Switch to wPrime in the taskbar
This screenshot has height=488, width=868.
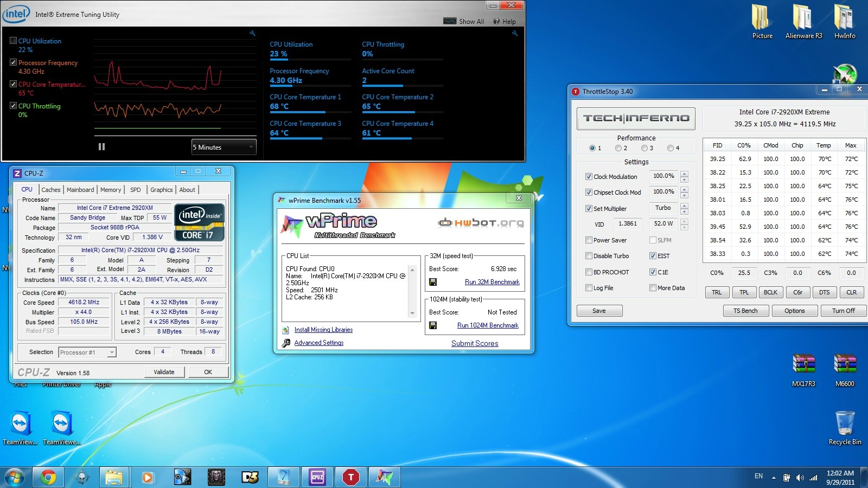point(385,477)
